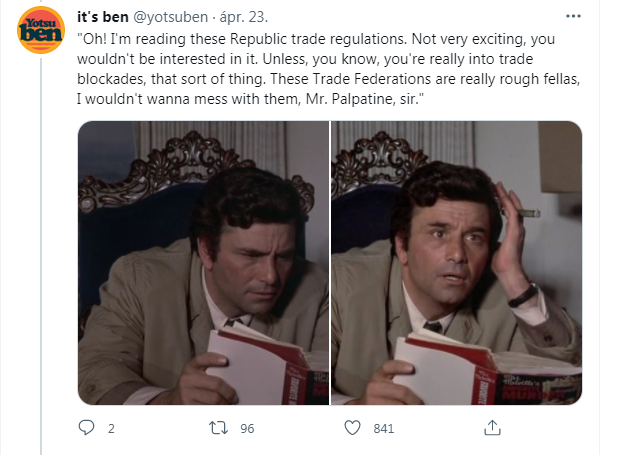Click the reply speech bubble icon
Image resolution: width=622 pixels, height=455 pixels.
tap(86, 428)
